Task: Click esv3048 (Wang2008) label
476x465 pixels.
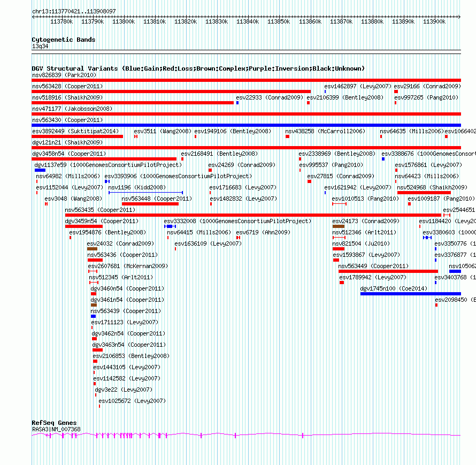Action: (73, 199)
